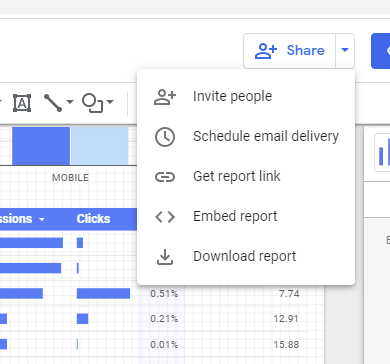Select the line drawing tool
Viewport: 390px width, 364px height.
click(53, 103)
